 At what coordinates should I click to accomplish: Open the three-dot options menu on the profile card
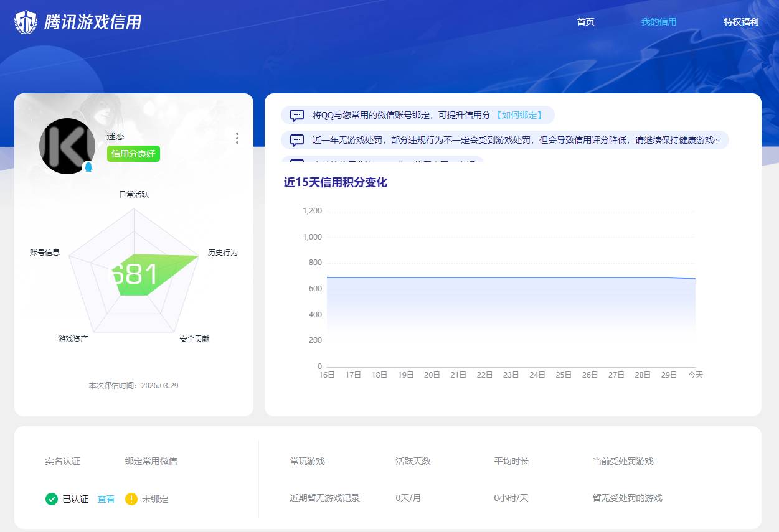(237, 138)
